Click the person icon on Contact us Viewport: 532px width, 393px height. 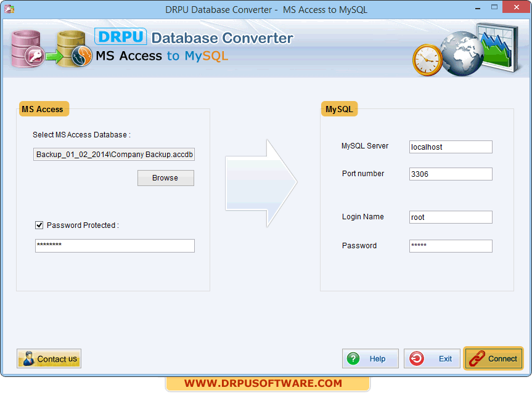28,359
